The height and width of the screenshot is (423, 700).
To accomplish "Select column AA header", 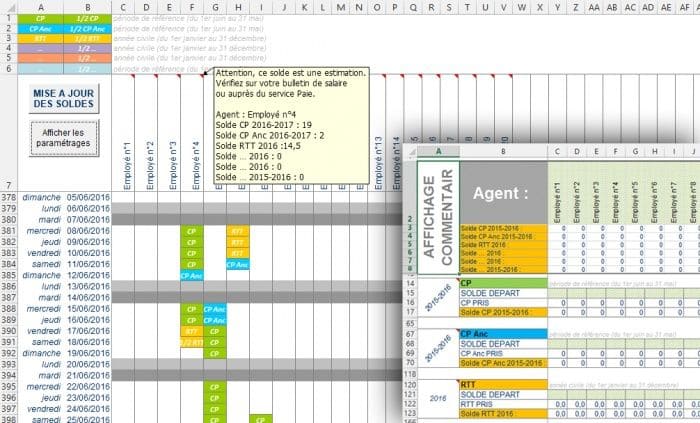I will (x=594, y=7).
